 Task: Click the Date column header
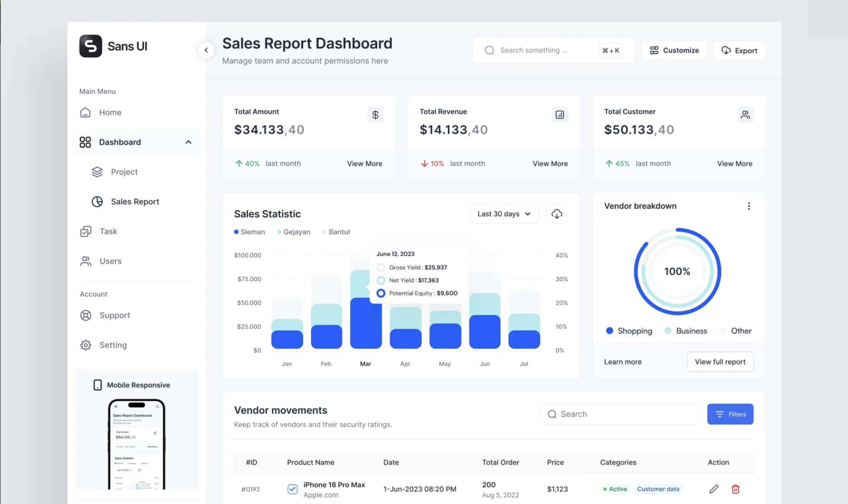click(391, 462)
